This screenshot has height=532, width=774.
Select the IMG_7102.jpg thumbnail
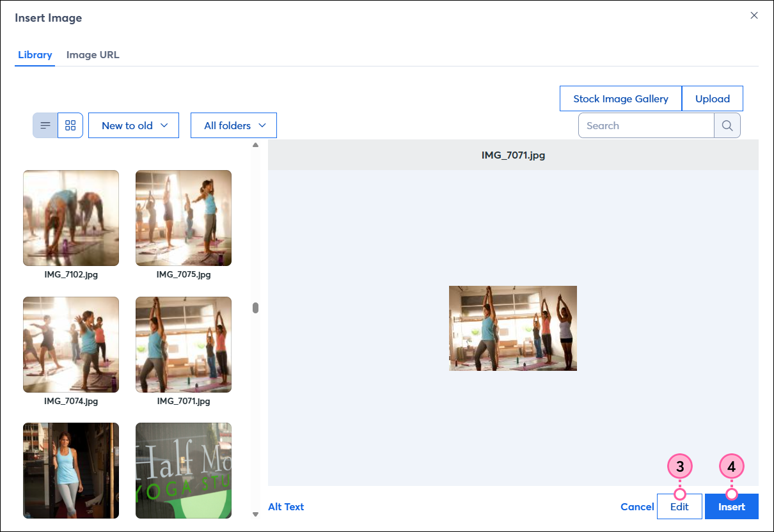coord(70,218)
